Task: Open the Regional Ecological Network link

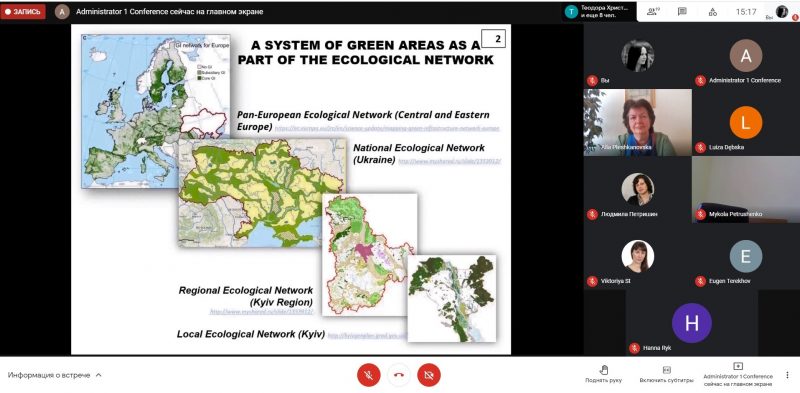Action: pyautogui.click(x=261, y=311)
